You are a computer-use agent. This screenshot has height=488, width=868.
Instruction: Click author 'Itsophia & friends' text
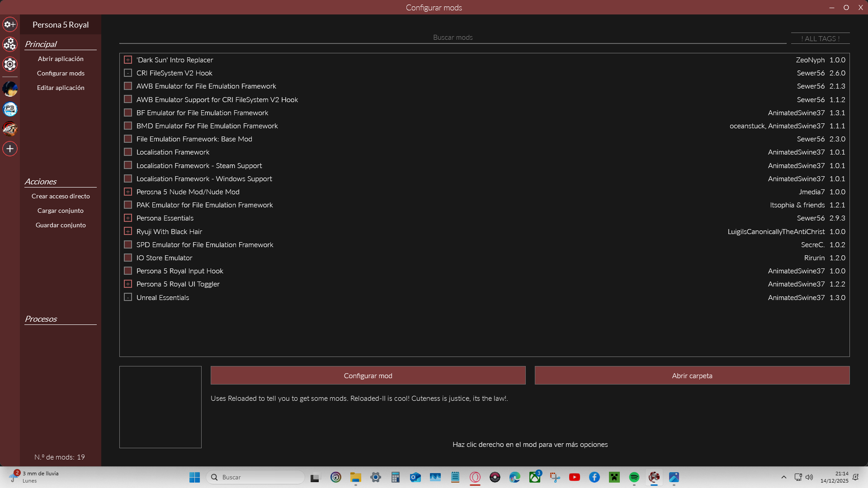(797, 205)
